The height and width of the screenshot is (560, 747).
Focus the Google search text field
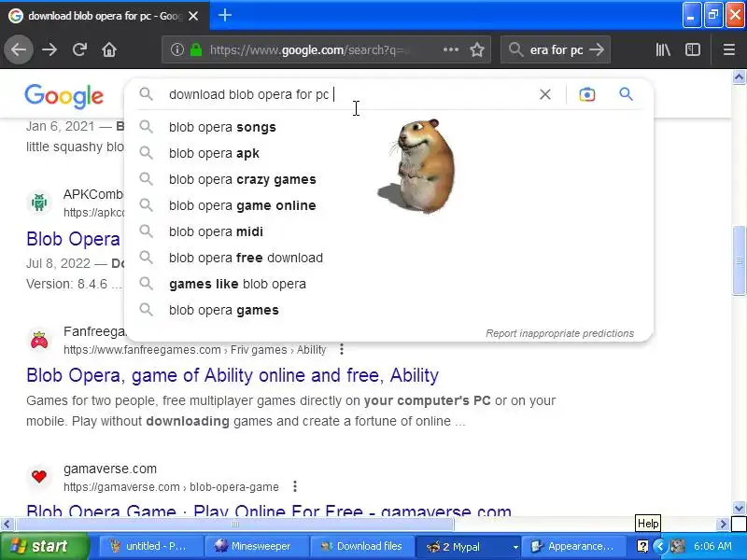[350, 94]
